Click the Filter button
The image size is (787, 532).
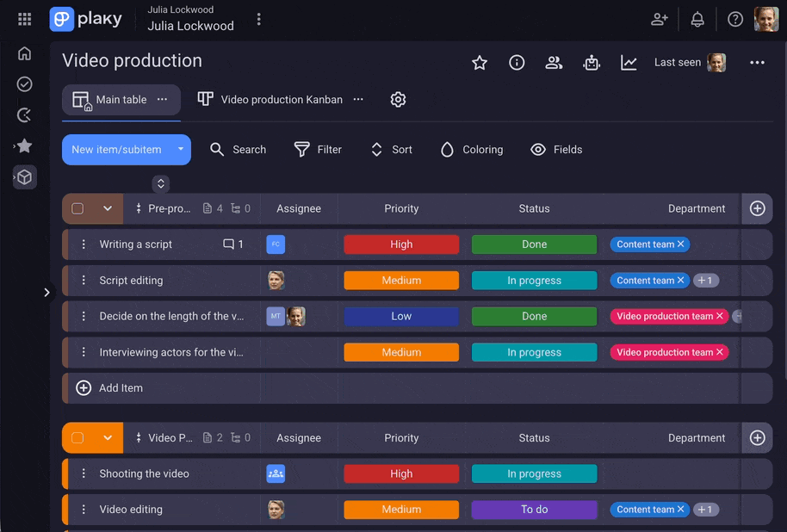(x=318, y=150)
